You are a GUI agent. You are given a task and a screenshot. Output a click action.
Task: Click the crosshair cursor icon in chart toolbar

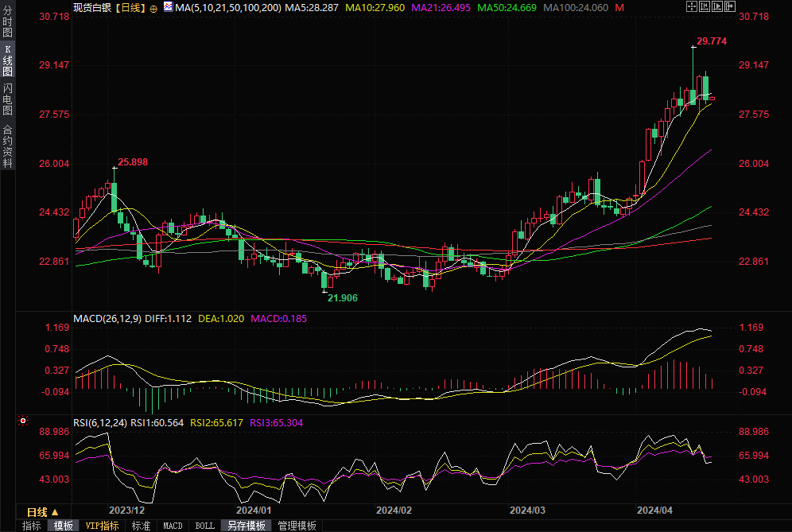pyautogui.click(x=691, y=7)
